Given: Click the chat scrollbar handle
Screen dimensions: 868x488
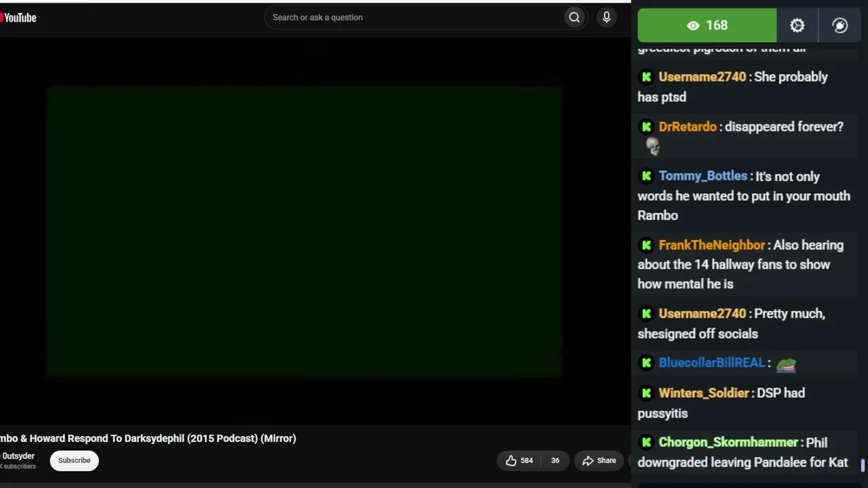Looking at the screenshot, I should coord(863,466).
